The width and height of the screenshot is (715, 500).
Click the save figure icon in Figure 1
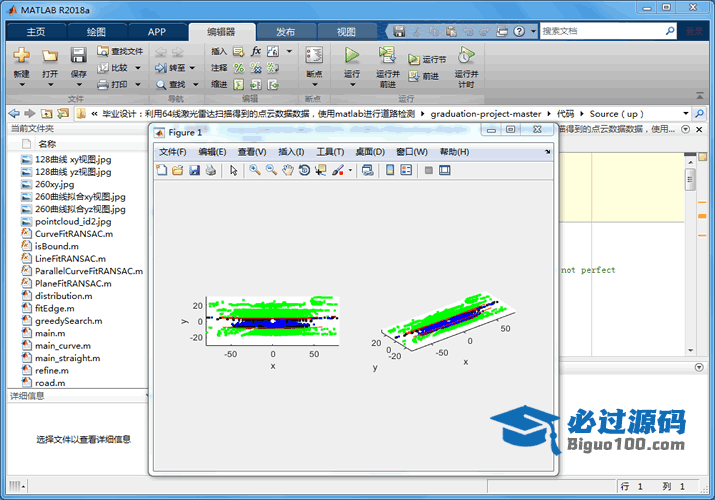click(195, 170)
